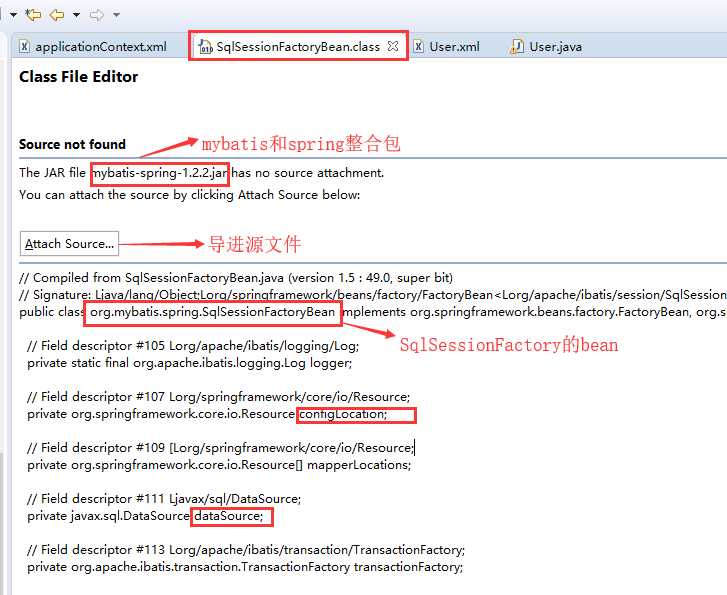Open the User.xml editor tab
727x595 pixels.
(446, 46)
